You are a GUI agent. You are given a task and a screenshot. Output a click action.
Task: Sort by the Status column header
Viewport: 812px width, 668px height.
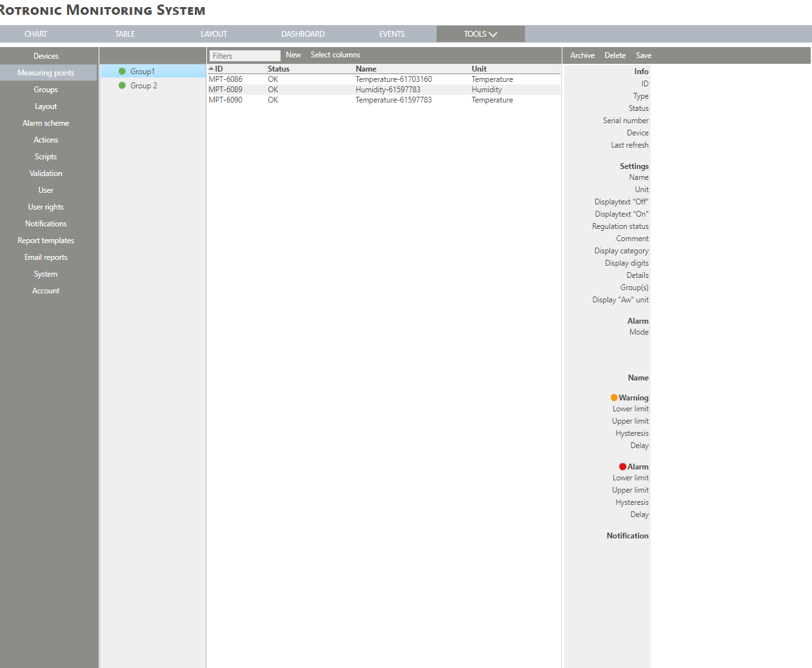279,69
